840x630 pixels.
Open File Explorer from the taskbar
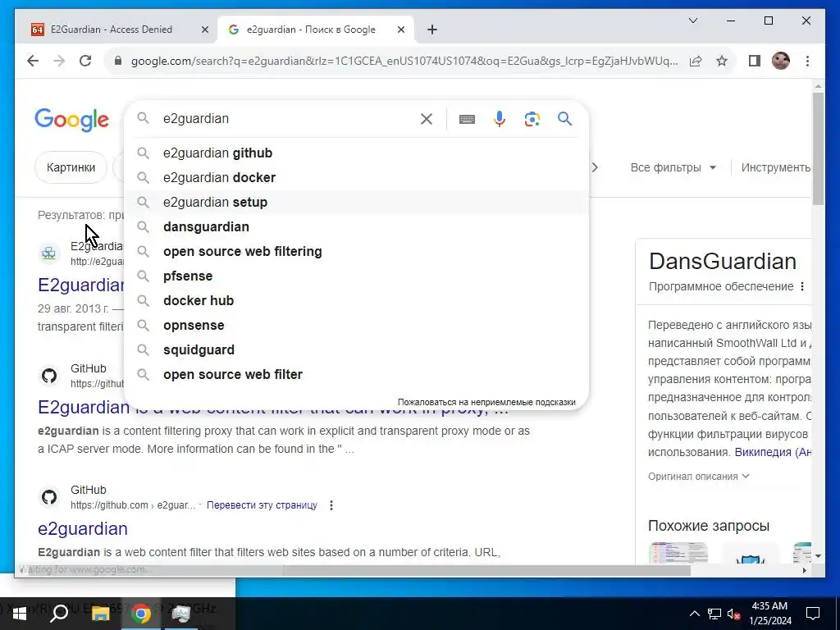(x=100, y=614)
